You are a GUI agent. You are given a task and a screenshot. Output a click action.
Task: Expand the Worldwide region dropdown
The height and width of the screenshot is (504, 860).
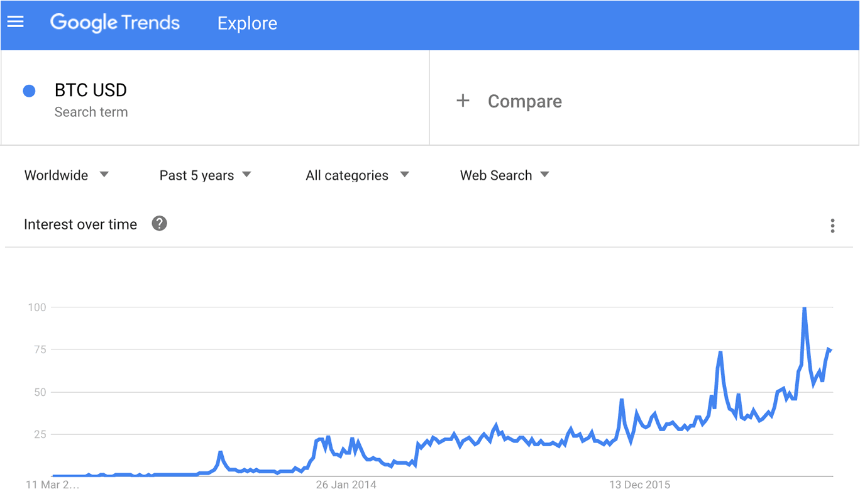(67, 175)
